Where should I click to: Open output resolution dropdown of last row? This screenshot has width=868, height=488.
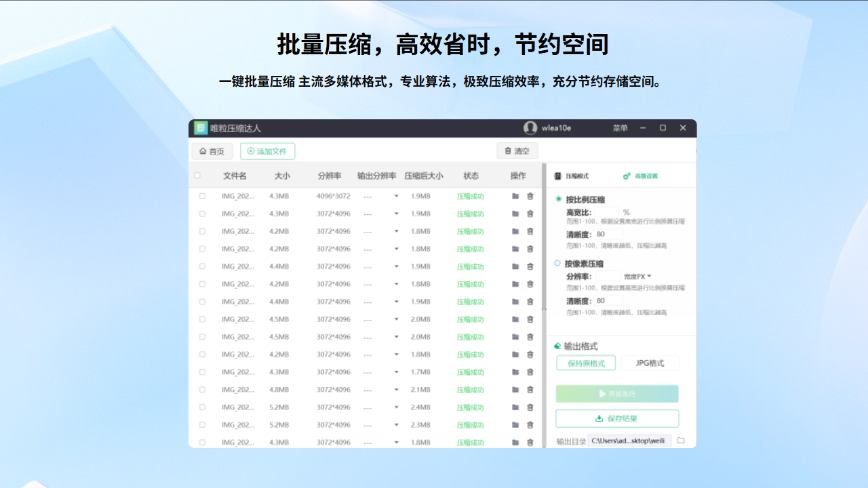coord(395,441)
